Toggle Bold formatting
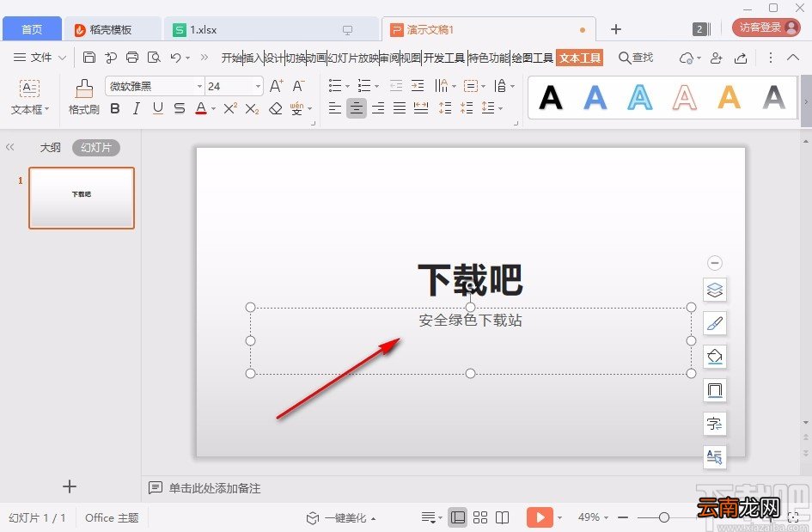Screen dimensions: 812x532 115,108
